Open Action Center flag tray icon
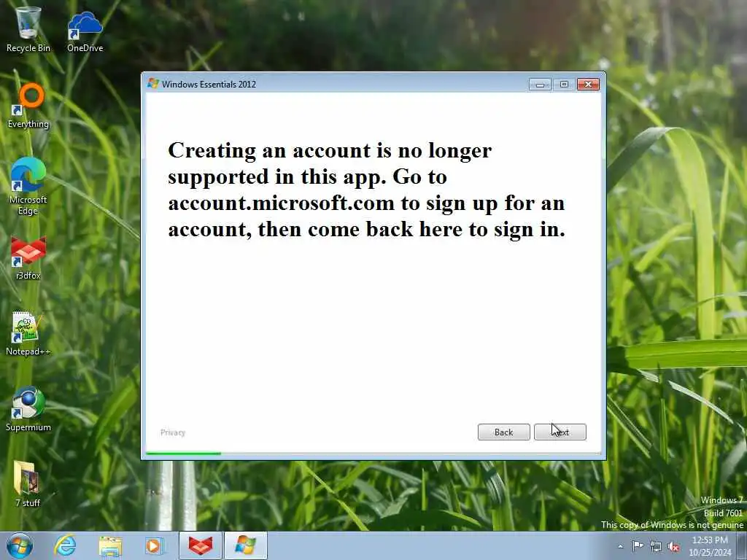 638,546
